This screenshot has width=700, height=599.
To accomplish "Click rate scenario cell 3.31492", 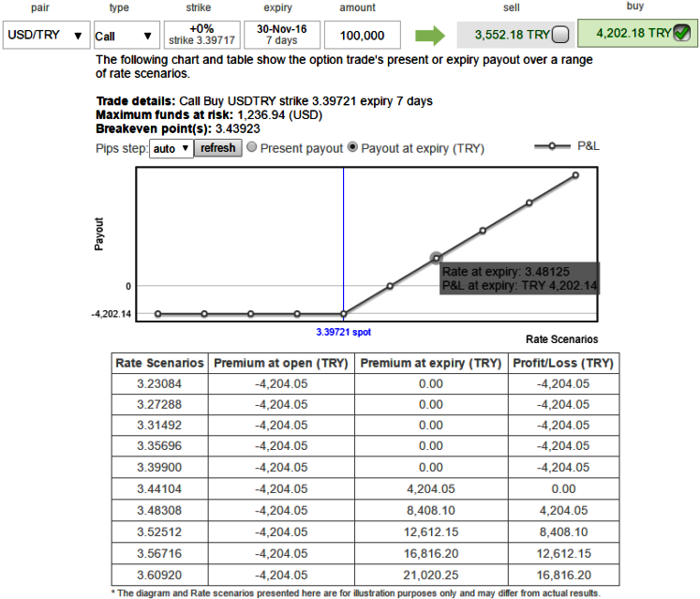I will (159, 425).
